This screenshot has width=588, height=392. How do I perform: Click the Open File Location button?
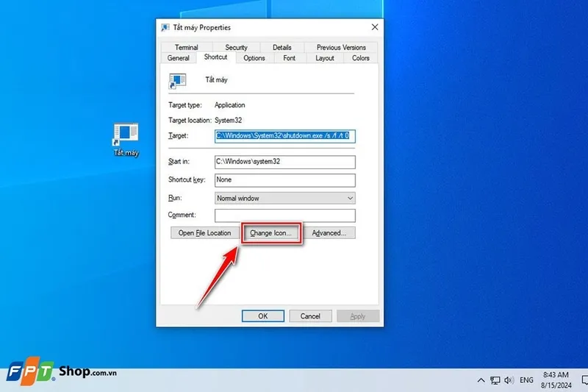(x=204, y=233)
